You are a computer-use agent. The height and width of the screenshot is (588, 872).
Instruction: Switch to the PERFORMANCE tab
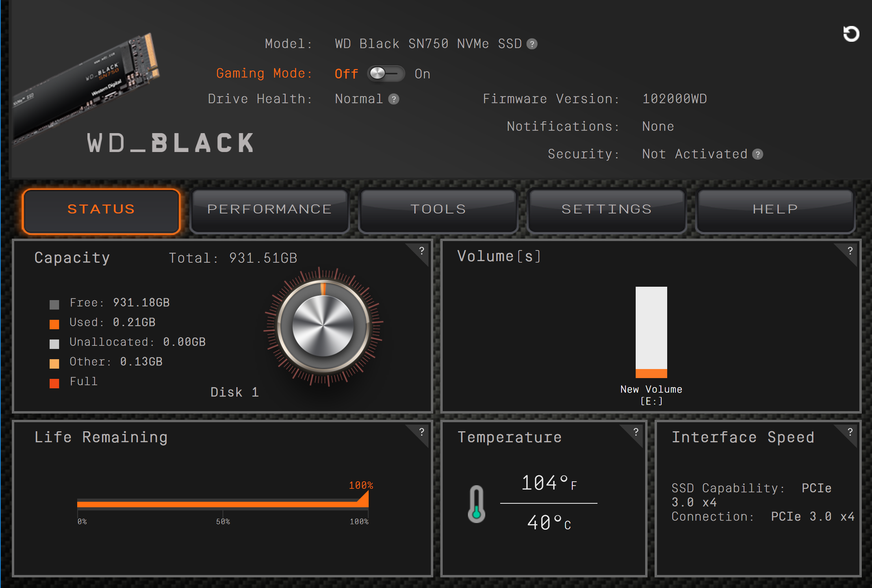[x=270, y=209]
